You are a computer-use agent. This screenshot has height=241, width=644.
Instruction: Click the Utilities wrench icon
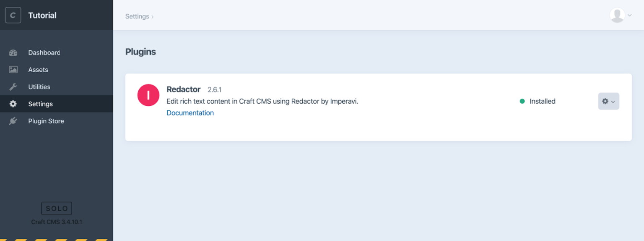click(x=13, y=87)
